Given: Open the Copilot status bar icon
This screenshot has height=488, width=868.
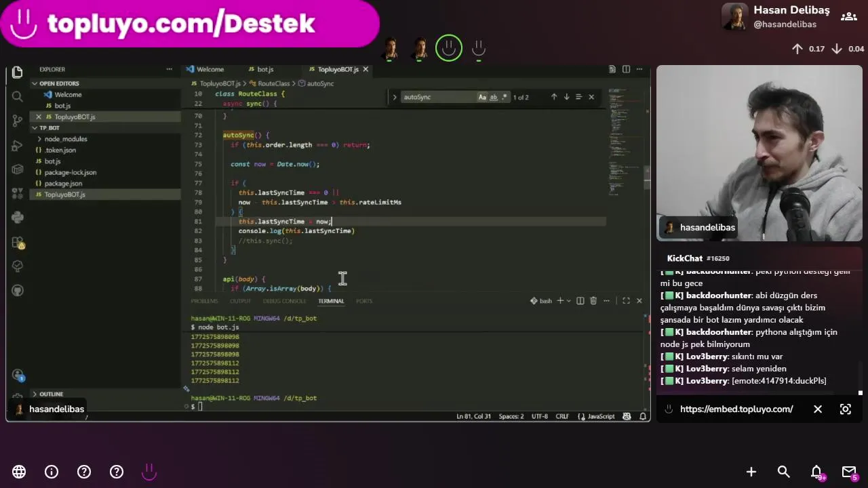Looking at the screenshot, I should coord(627,416).
